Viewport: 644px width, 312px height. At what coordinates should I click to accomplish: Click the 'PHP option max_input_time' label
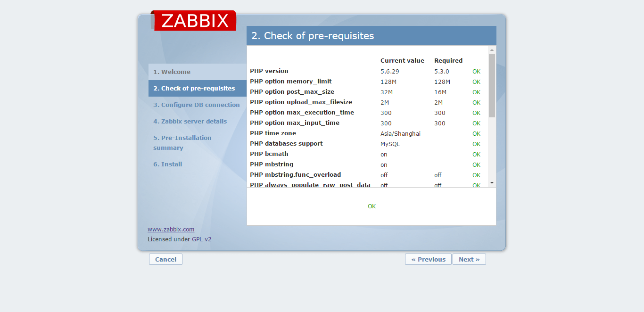[295, 123]
